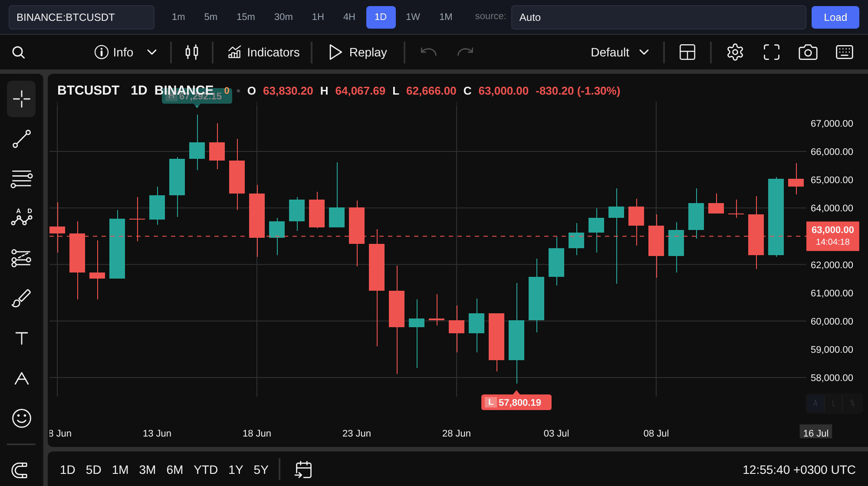Image resolution: width=868 pixels, height=486 pixels.
Task: Toggle the magnet snap mode
Action: [20, 470]
